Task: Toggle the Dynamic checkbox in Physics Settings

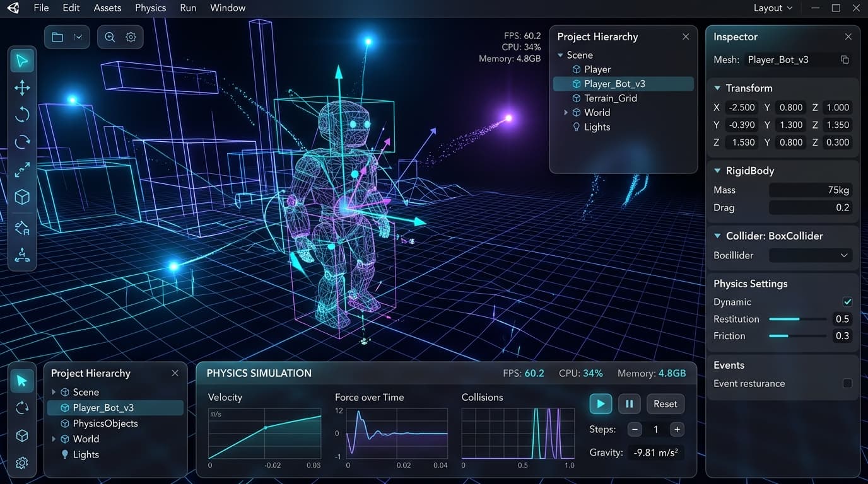Action: click(x=847, y=302)
